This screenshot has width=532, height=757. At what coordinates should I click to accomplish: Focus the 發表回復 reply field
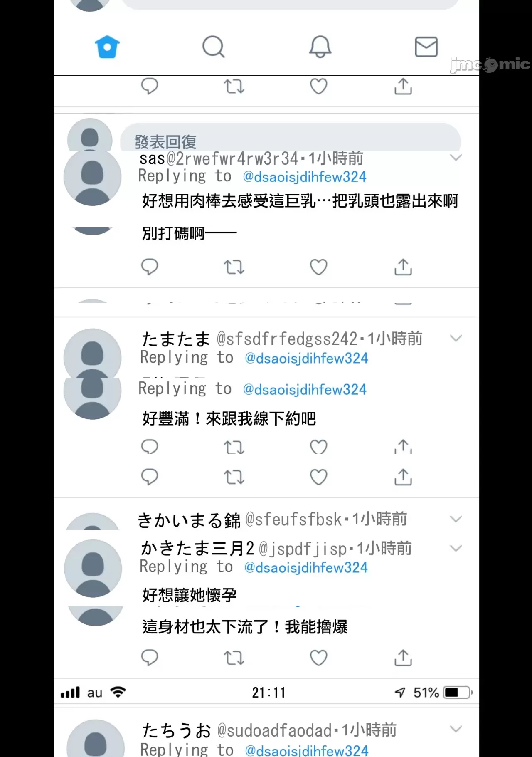point(291,137)
